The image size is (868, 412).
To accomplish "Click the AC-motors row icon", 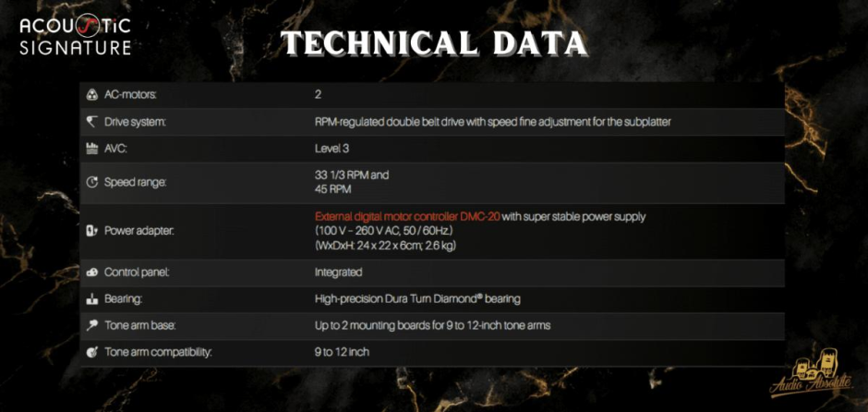I will click(91, 95).
